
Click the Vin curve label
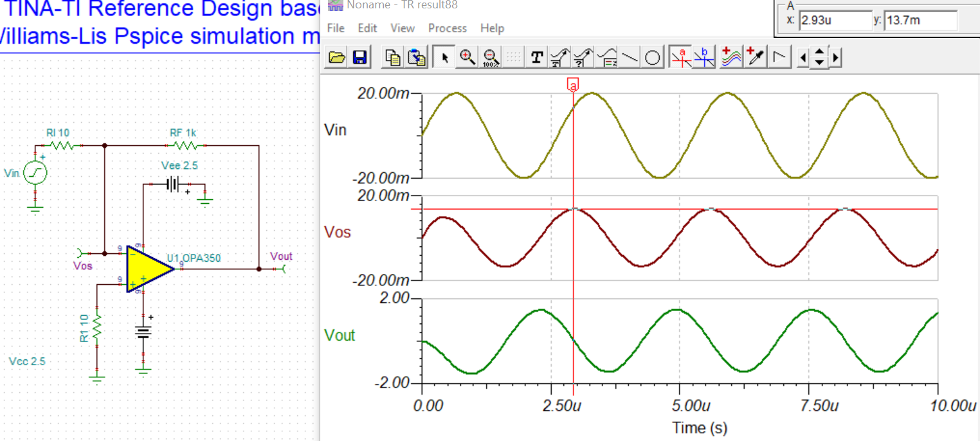[x=336, y=130]
